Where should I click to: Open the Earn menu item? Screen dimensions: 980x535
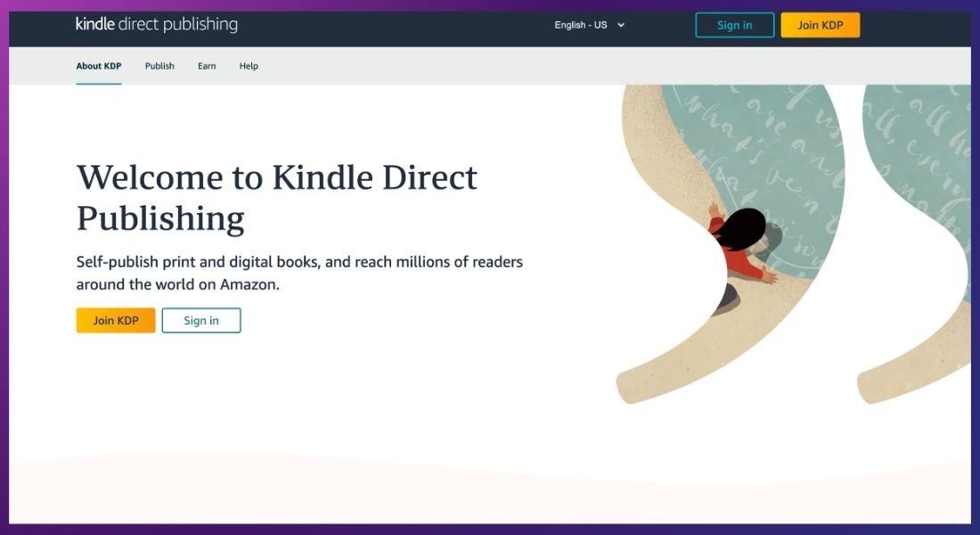207,66
